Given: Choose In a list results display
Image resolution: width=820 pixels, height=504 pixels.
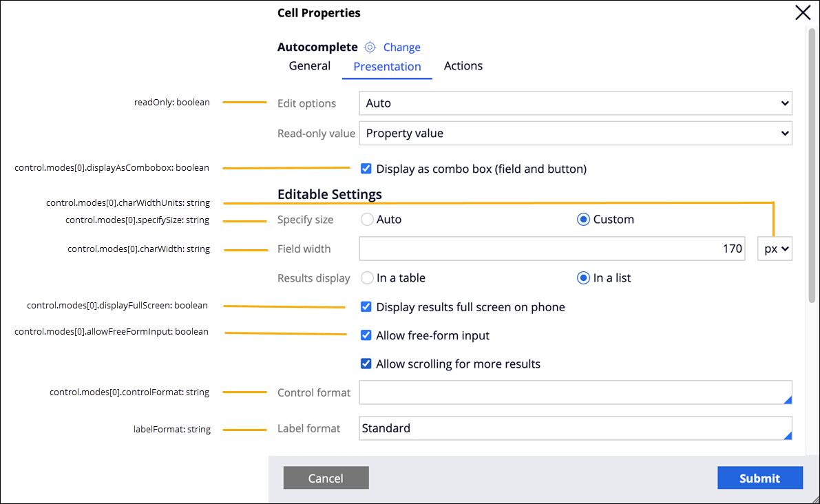Looking at the screenshot, I should 583,278.
